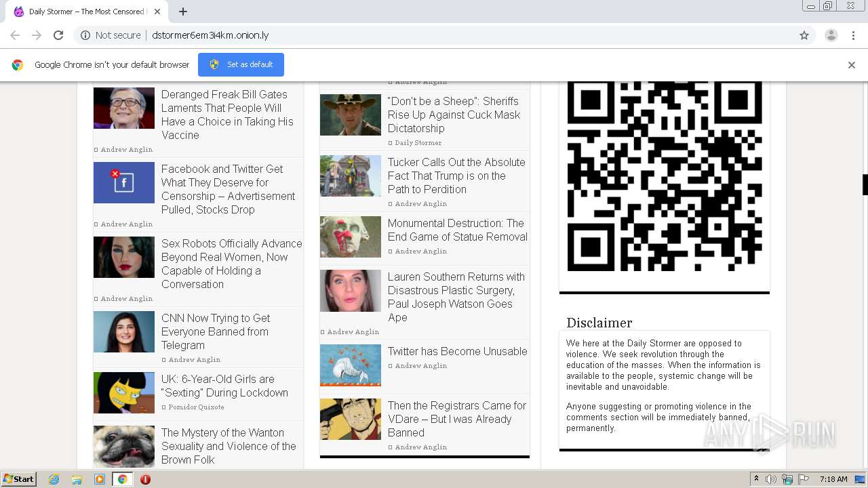Viewport: 868px width, 488px height.
Task: Click Pomidor Quixote author name
Action: pos(196,407)
